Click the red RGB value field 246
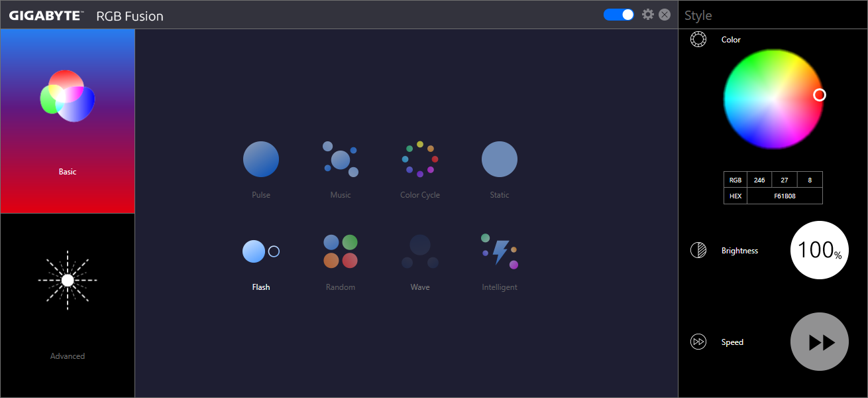Image resolution: width=868 pixels, height=398 pixels. tap(759, 180)
